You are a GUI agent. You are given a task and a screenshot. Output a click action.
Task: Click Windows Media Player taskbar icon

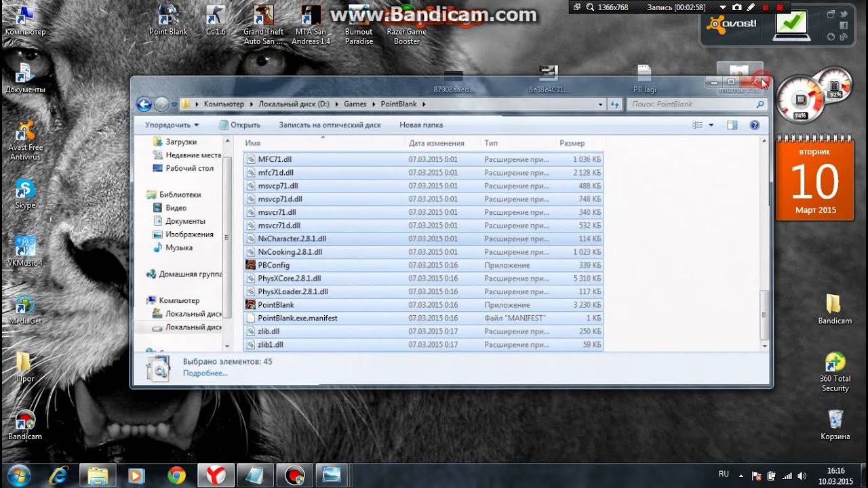[137, 475]
